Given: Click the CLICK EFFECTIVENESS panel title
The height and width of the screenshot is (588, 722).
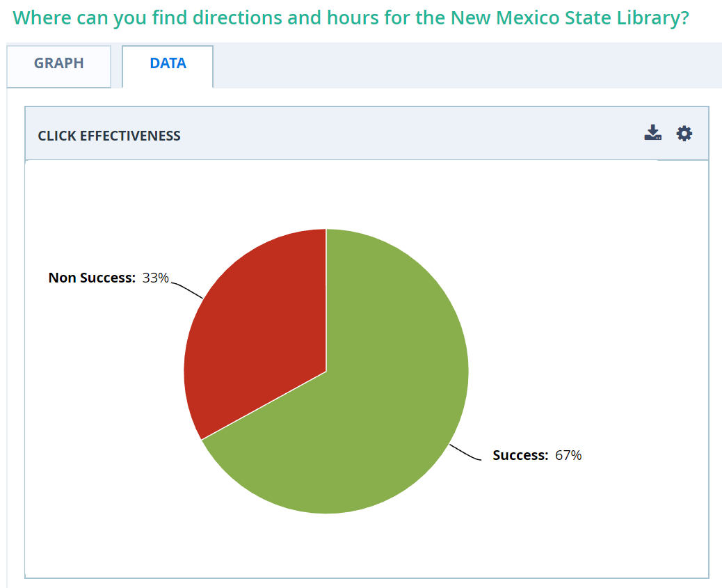Looking at the screenshot, I should (x=109, y=136).
